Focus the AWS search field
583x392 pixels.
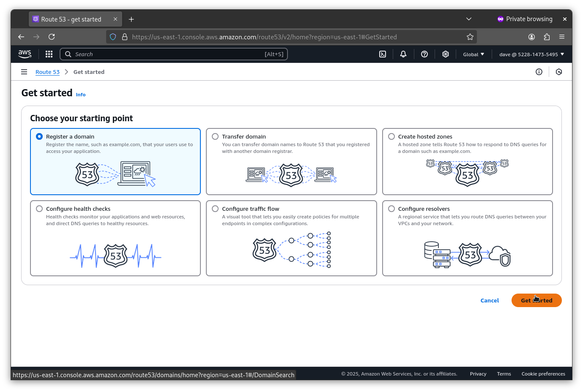coord(174,54)
